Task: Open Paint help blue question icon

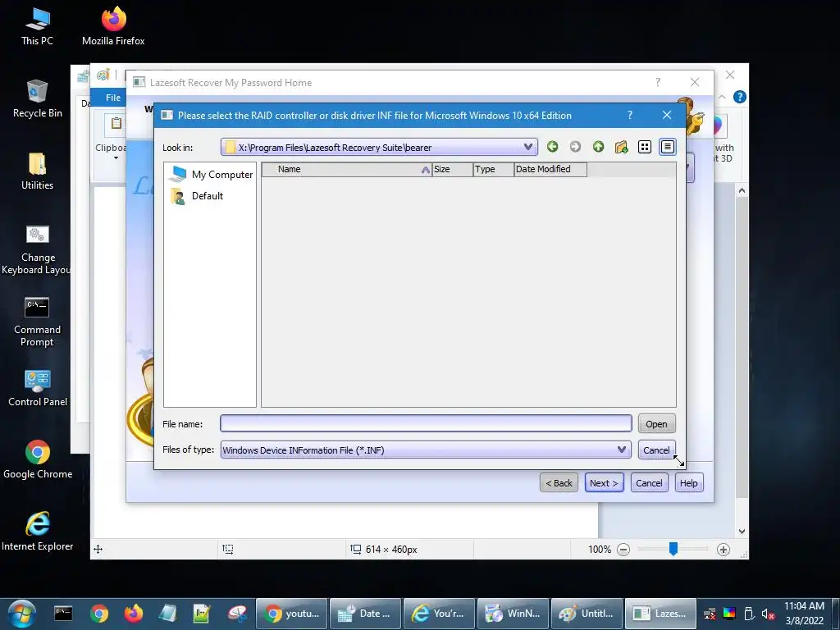Action: (x=740, y=97)
